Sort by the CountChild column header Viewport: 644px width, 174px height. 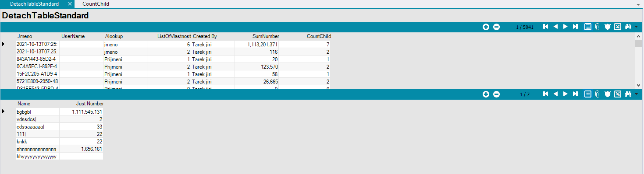tap(318, 36)
